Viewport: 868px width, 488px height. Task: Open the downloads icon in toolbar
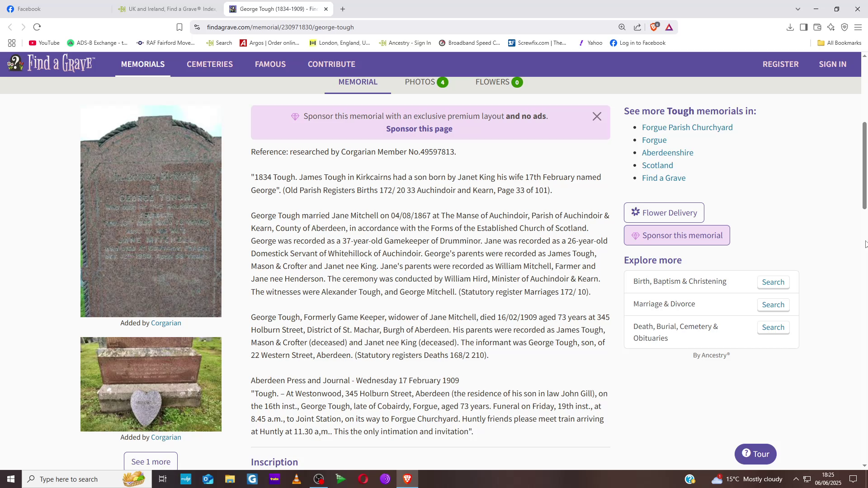click(x=790, y=28)
